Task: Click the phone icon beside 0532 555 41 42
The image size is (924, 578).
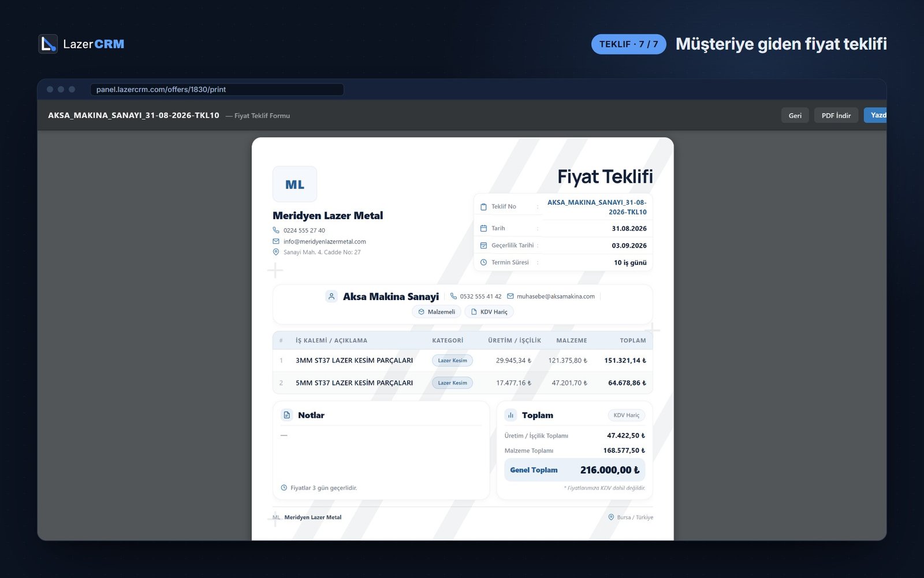Action: (x=453, y=296)
